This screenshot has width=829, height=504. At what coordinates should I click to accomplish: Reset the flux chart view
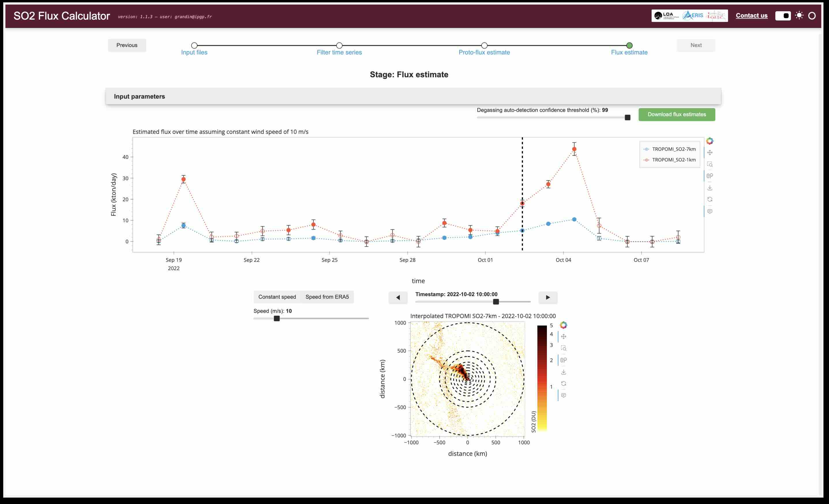pos(710,200)
